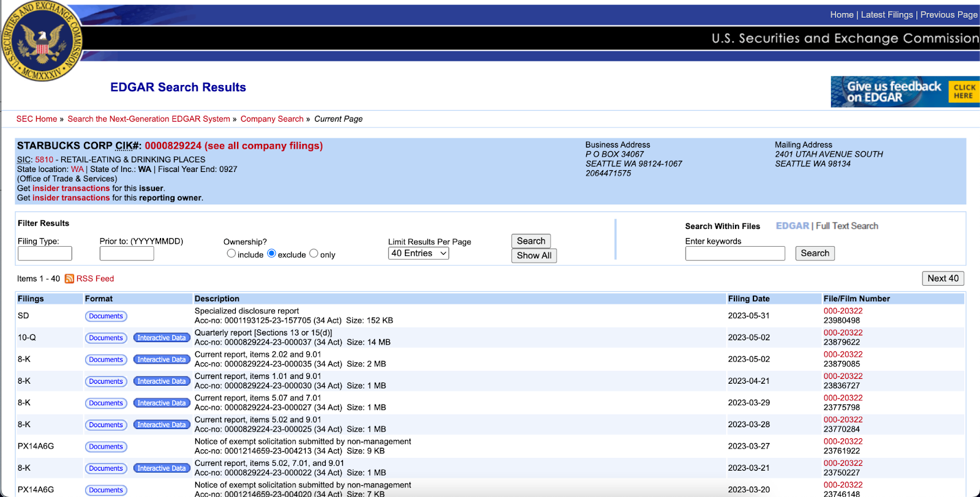Open Documents for the 10-Q filing
Image resolution: width=980 pixels, height=497 pixels.
pos(106,338)
